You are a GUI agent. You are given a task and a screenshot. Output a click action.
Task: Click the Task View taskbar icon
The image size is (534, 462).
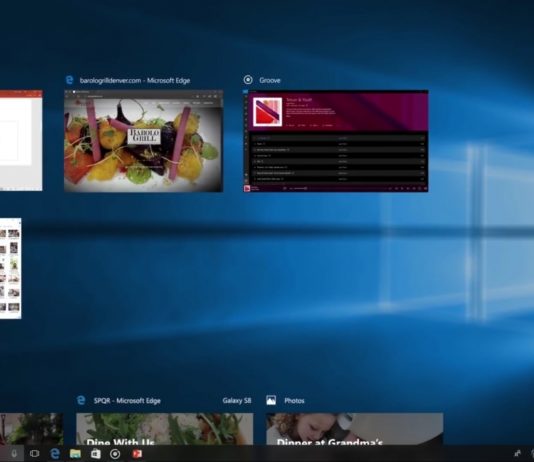(x=34, y=453)
